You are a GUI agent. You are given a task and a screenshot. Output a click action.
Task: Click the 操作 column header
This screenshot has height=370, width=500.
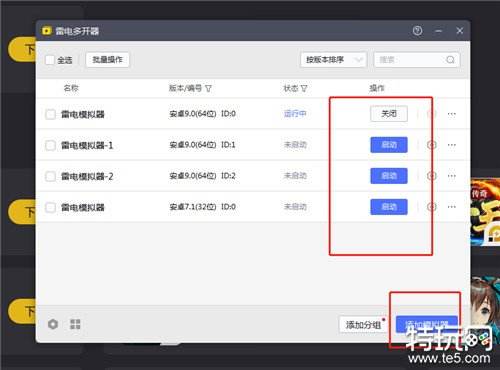click(377, 88)
